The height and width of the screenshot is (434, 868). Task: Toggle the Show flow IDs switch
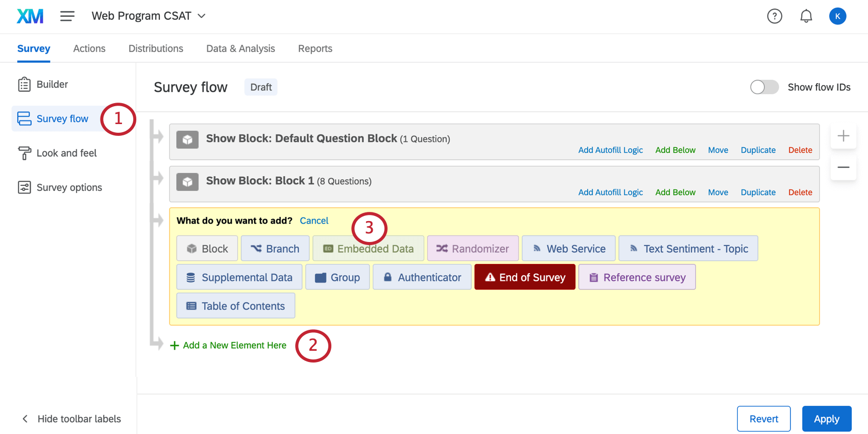pyautogui.click(x=764, y=87)
